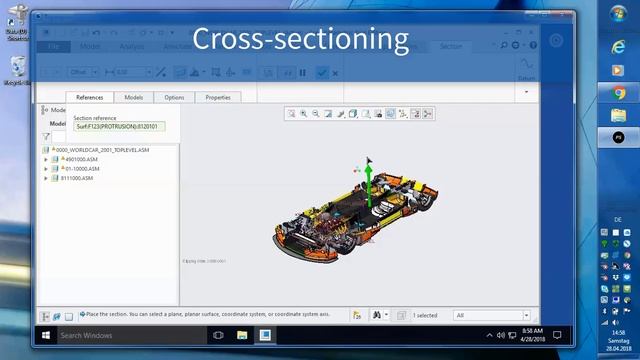The width and height of the screenshot is (640, 360).
Task: Click the X cancel button beside checkmark
Action: 335,73
